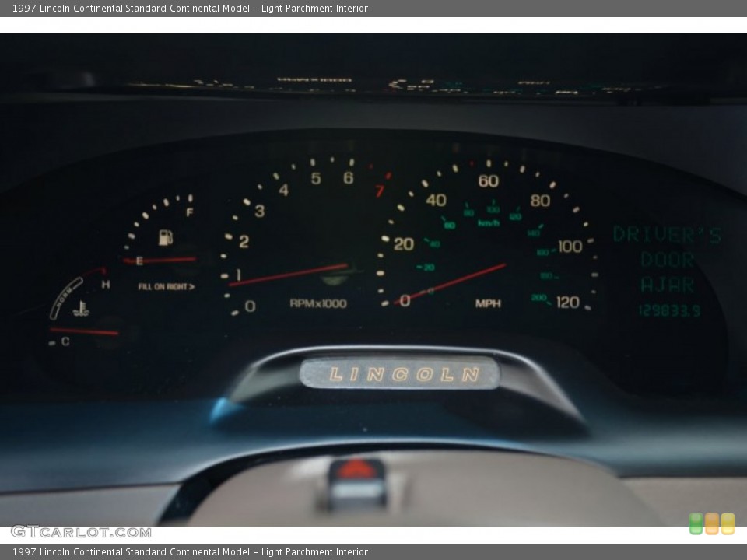Click the E mark on fuel gauge

point(139,261)
